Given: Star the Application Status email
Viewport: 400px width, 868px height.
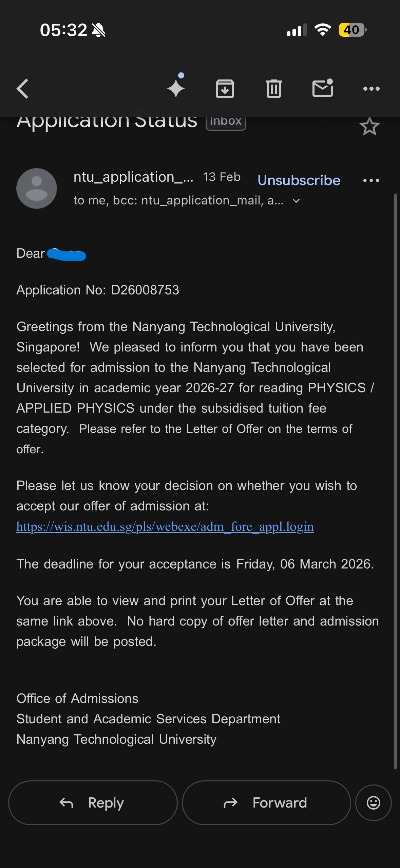Looking at the screenshot, I should pyautogui.click(x=369, y=127).
